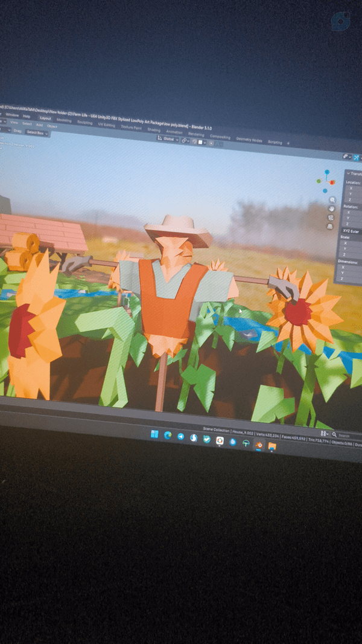Open the outliner filter dropdown near Search

[x=325, y=434]
